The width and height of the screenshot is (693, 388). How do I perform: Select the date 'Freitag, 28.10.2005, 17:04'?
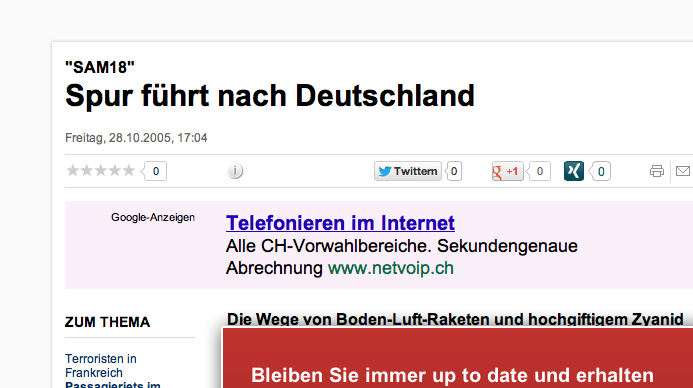point(136,138)
